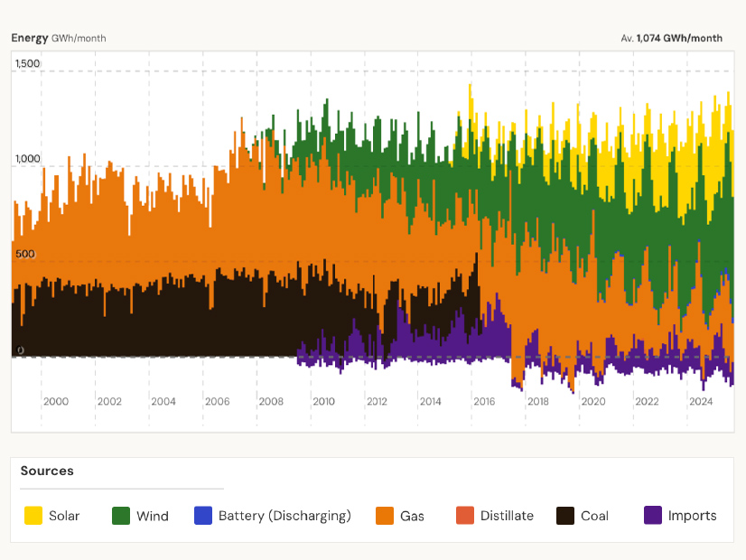Screen dimensions: 746x560
Task: Click the dark Coal legend swatch
Action: tap(565, 516)
